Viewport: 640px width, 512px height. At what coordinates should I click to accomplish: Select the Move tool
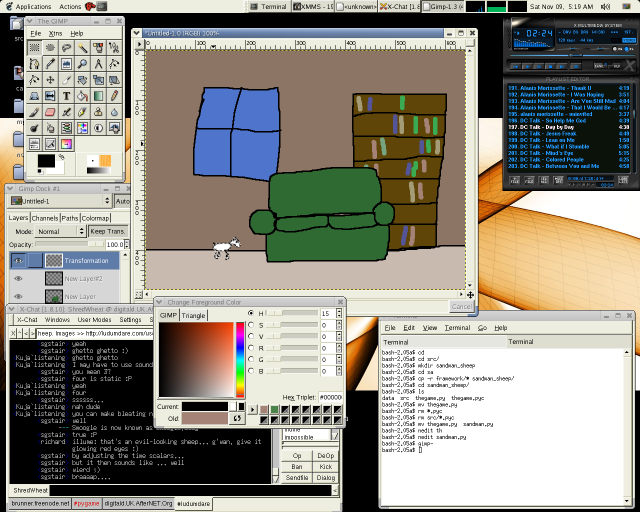(50, 80)
